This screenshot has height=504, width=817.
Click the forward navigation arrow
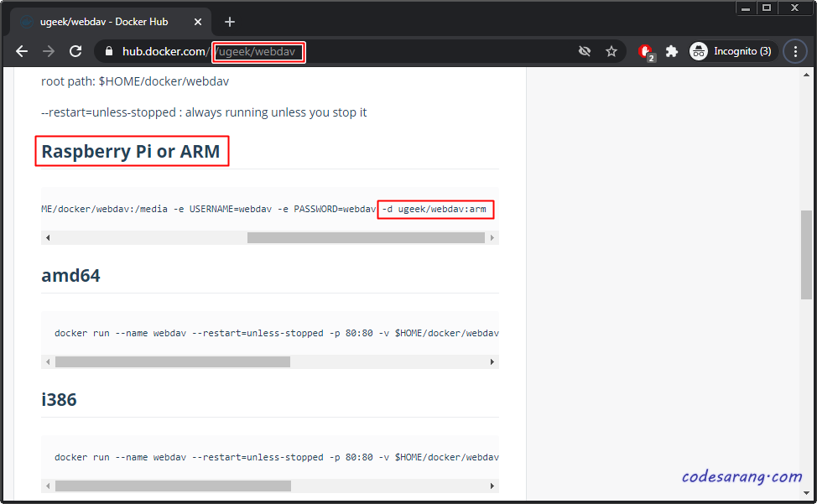pyautogui.click(x=49, y=51)
